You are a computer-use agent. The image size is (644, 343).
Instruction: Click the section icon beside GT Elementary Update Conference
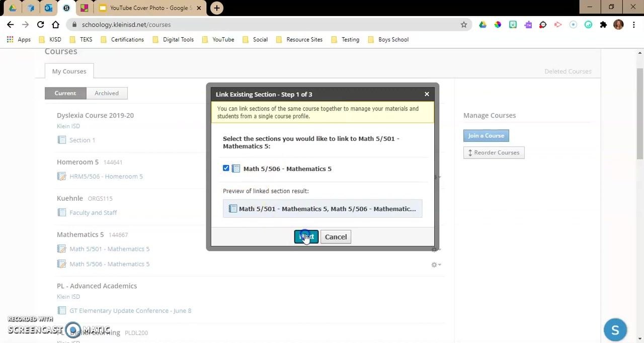(x=61, y=311)
